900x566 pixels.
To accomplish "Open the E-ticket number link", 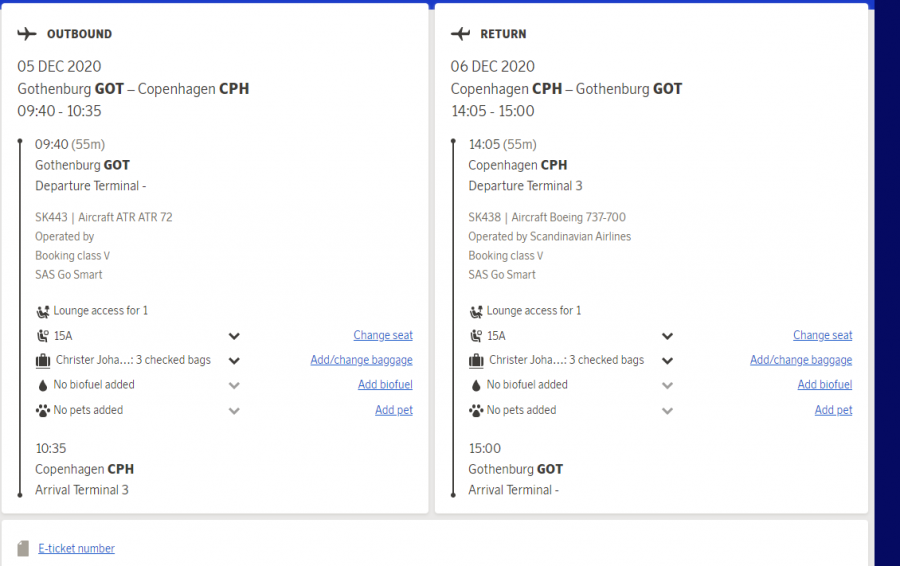I will (76, 548).
